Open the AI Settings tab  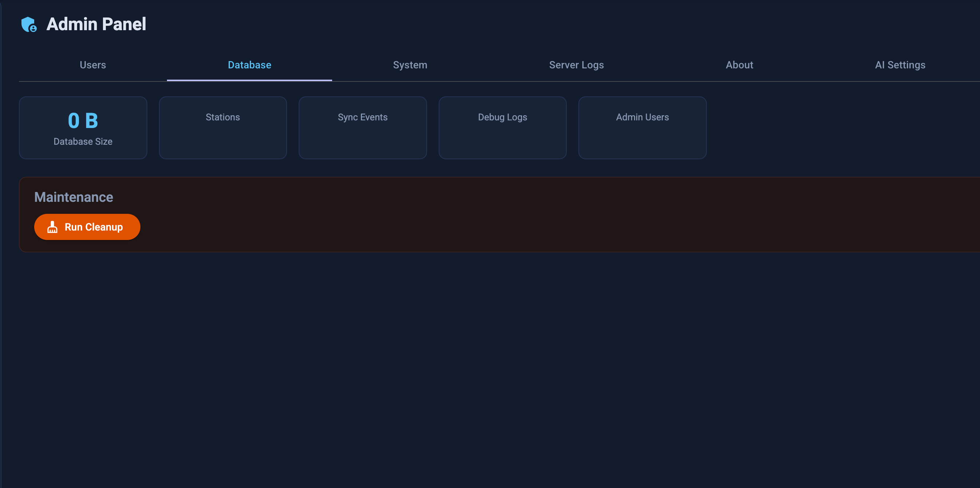click(x=900, y=65)
